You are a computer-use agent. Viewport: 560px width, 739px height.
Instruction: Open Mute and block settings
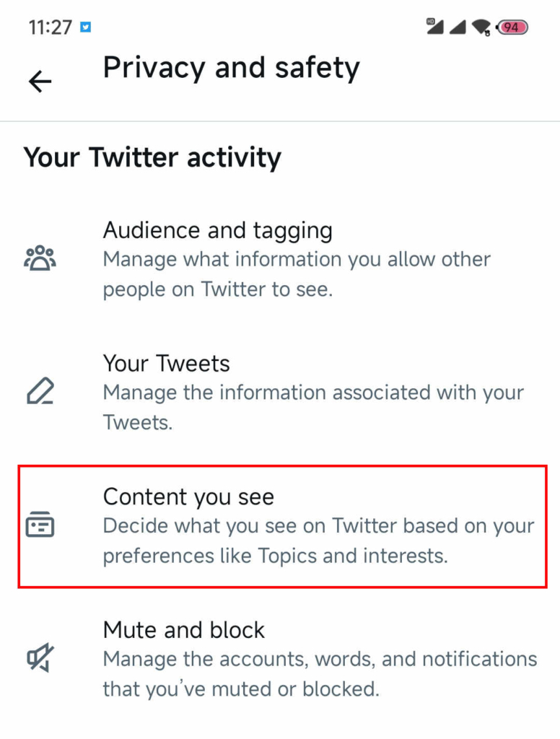click(184, 630)
